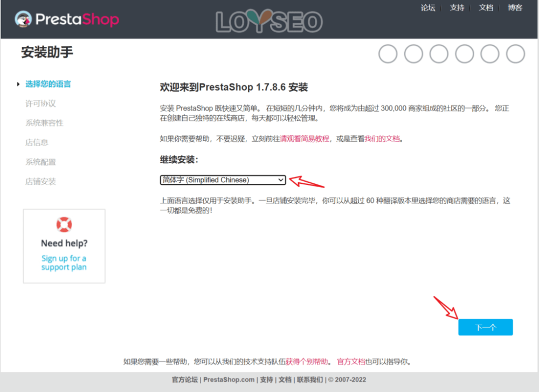Select the 选择您的语言 step in the sidebar

[x=48, y=84]
